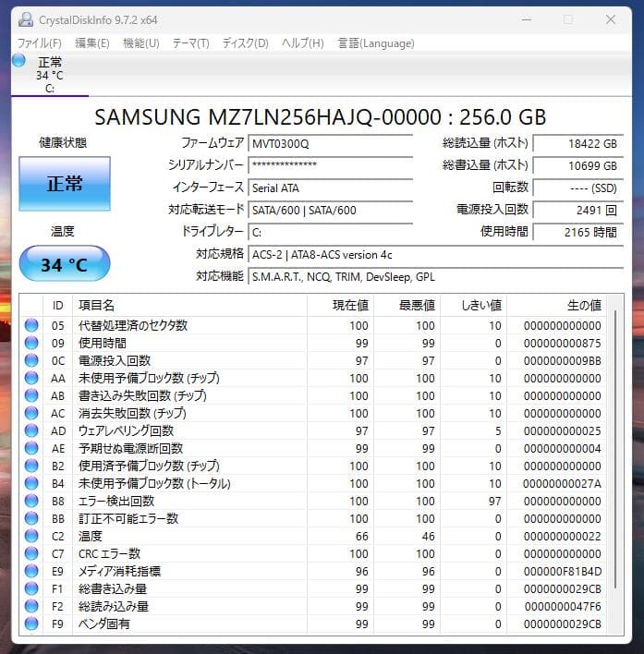Click status orb for row E9 メディア消耗指標
644x654 pixels.
[31, 571]
